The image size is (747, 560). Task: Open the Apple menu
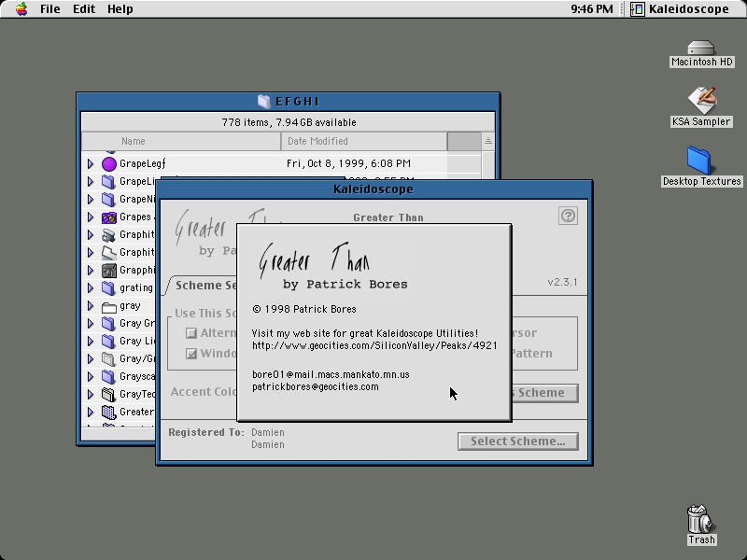tap(21, 9)
